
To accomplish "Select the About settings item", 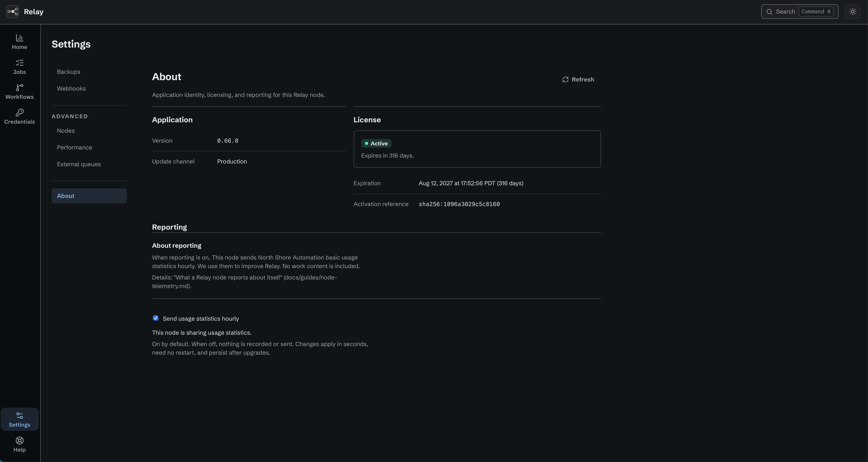I will pyautogui.click(x=89, y=196).
